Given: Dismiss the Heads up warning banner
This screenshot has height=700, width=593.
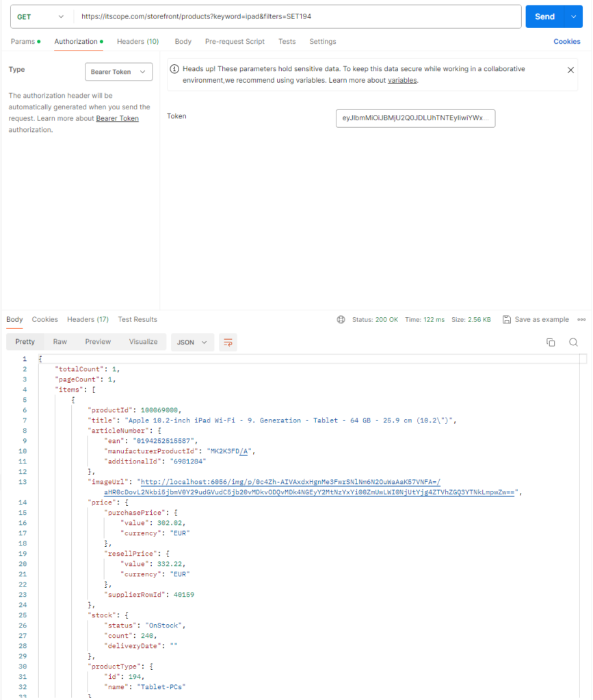Looking at the screenshot, I should [570, 70].
